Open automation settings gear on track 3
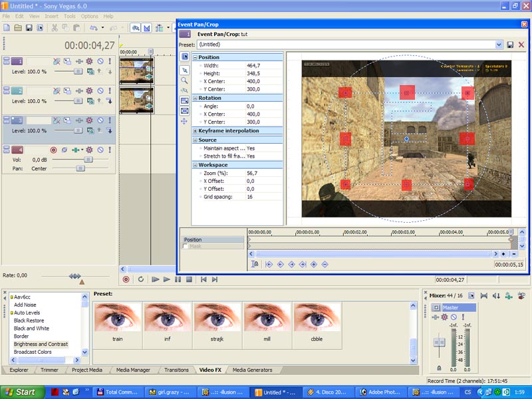Viewport: 532px width, 399px height. 89,120
